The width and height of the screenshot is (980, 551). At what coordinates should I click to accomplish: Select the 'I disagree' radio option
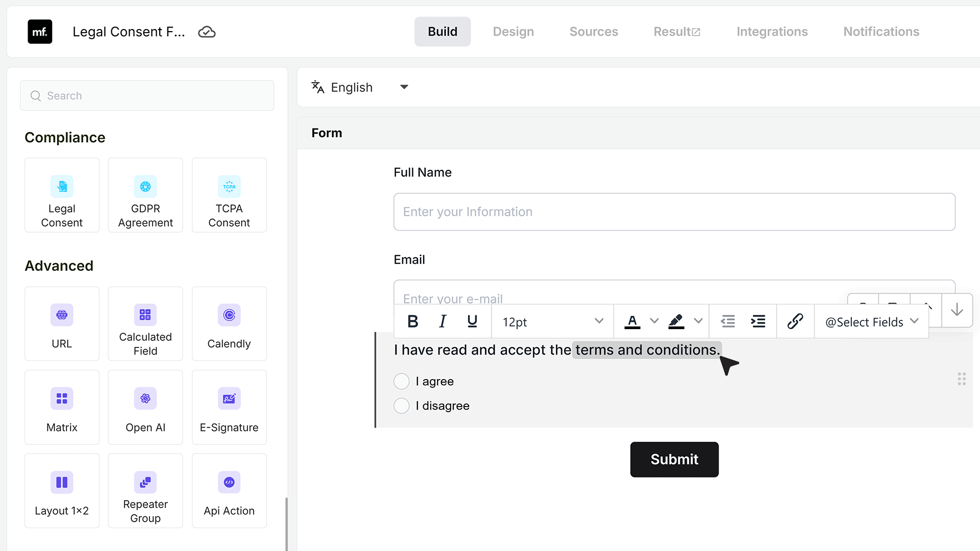tap(402, 406)
